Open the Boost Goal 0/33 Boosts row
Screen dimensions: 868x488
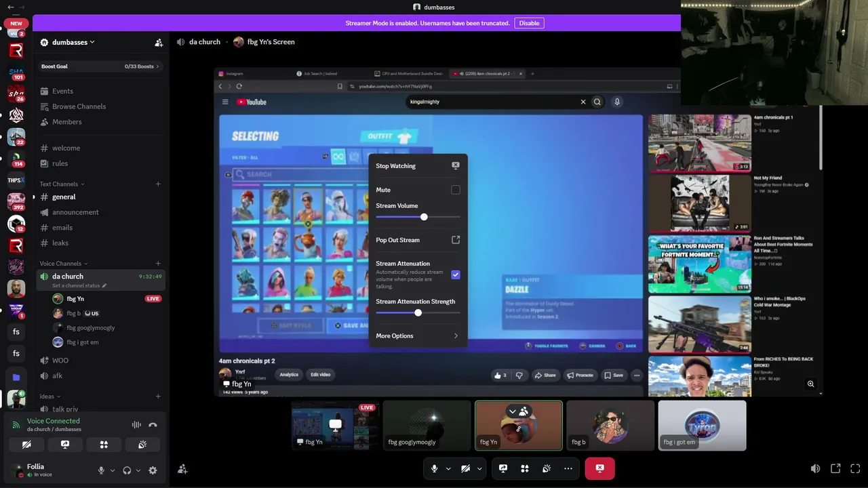click(x=100, y=66)
